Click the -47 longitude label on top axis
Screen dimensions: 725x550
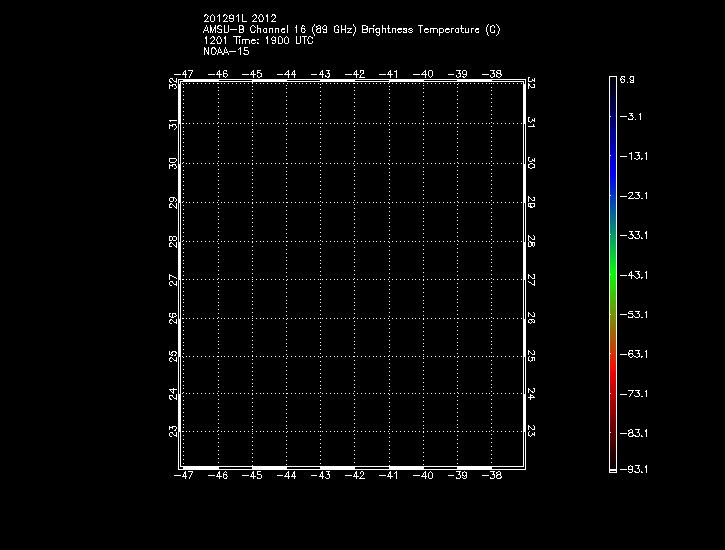pyautogui.click(x=183, y=74)
